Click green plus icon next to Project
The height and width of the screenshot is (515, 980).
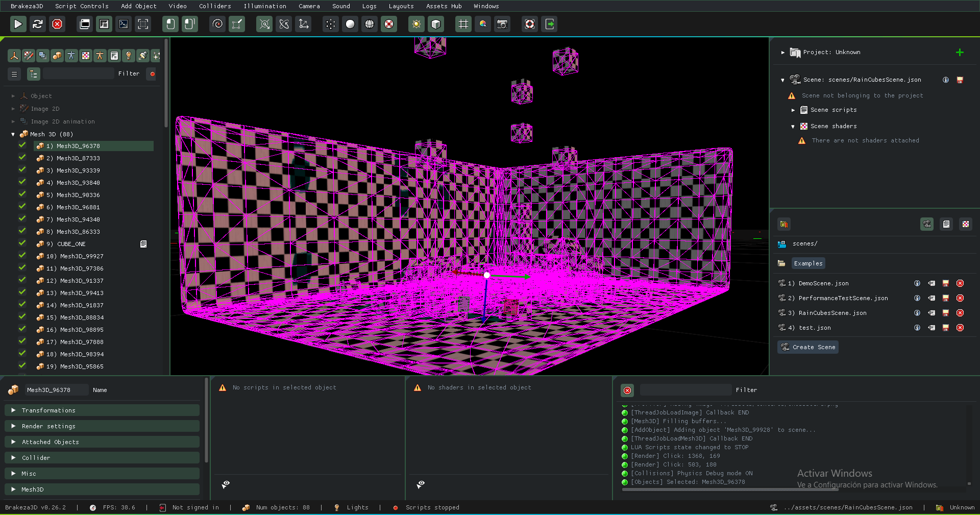coord(960,52)
